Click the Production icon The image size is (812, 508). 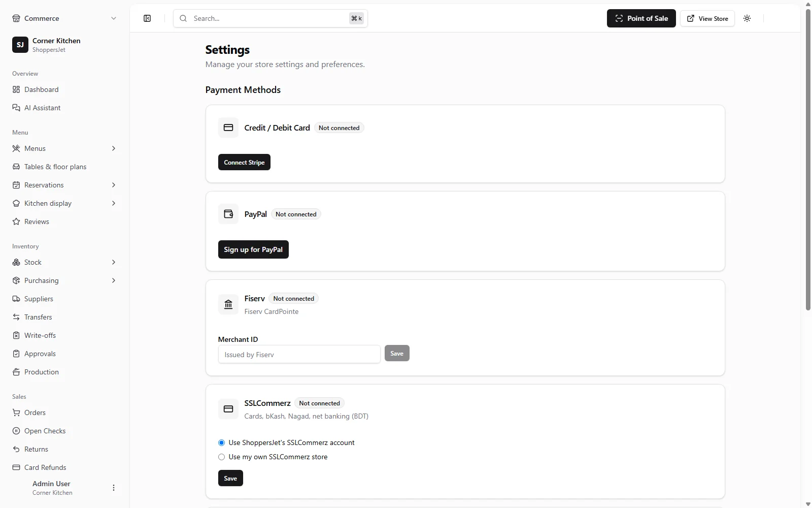(16, 372)
